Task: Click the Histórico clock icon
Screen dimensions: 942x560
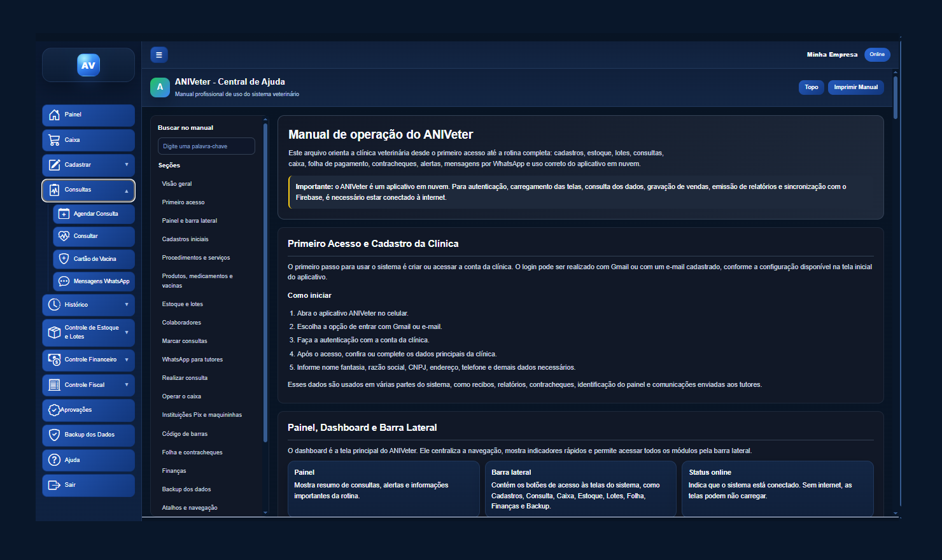Action: coord(54,305)
